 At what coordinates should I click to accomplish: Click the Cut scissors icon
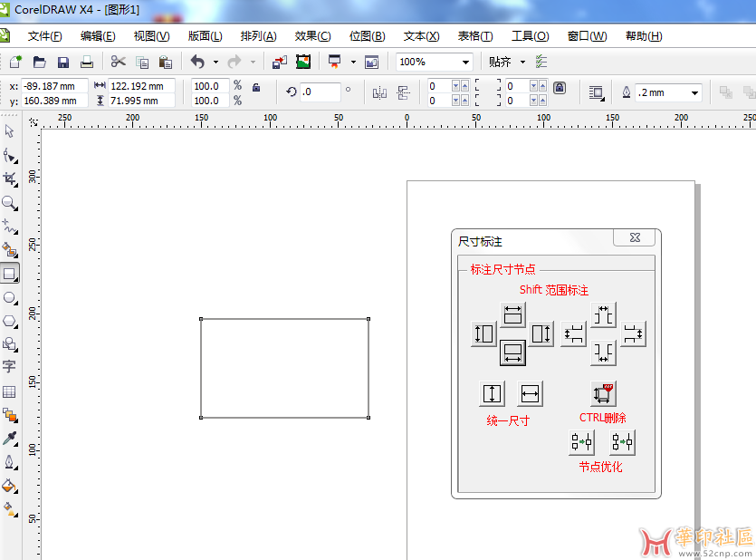pyautogui.click(x=118, y=62)
